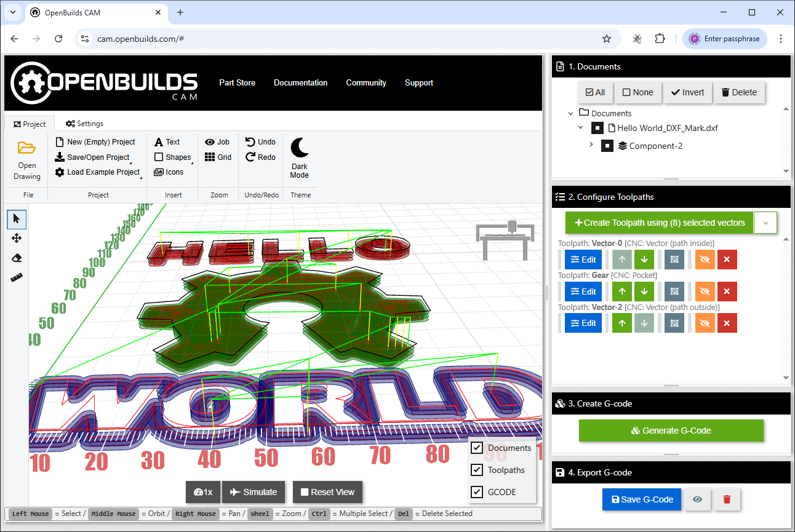
Task: Pick the Ruler measure tool
Action: tap(17, 277)
